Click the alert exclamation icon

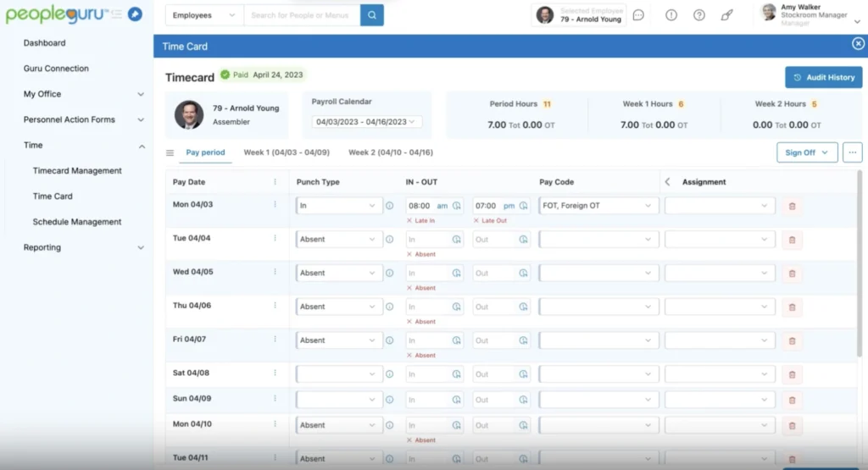[x=671, y=15]
